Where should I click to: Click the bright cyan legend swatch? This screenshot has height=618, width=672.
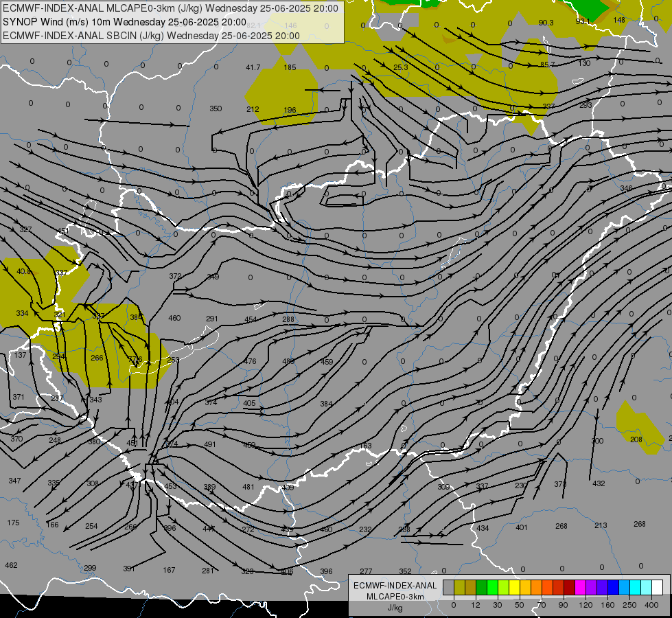click(636, 588)
